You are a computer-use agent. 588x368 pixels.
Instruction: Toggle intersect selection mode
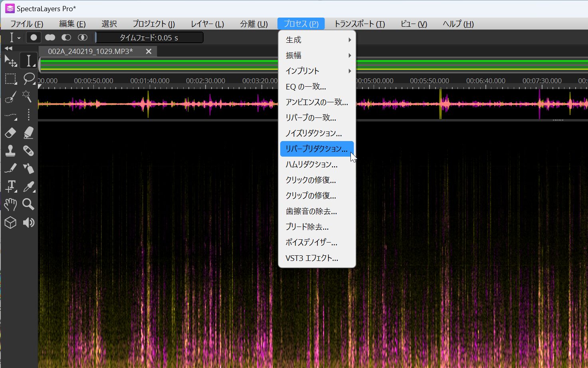pos(82,38)
